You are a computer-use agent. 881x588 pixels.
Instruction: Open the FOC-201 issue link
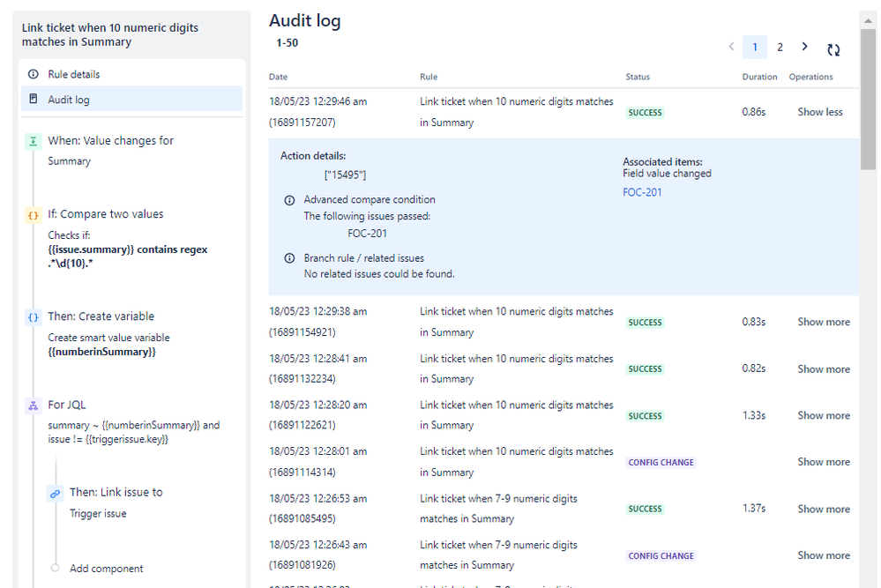coord(642,192)
